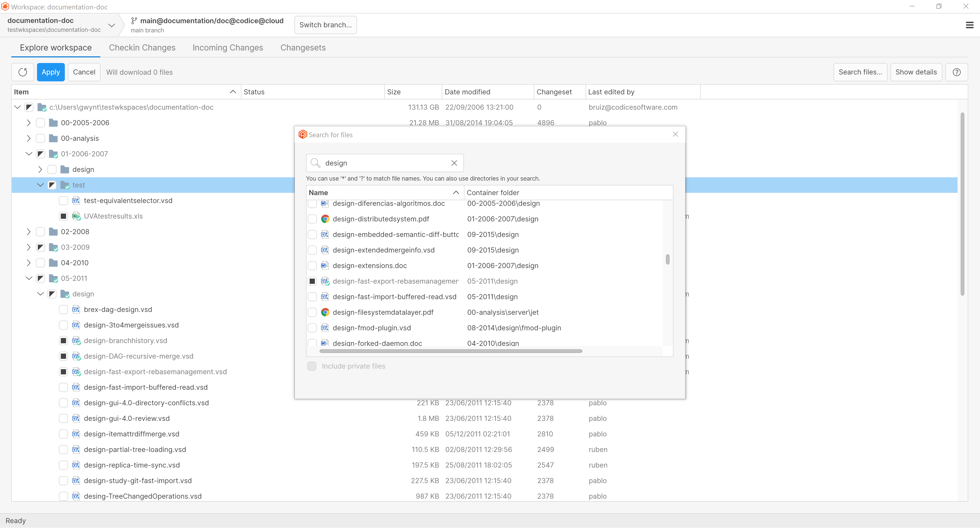Click the Apply button

51,72
